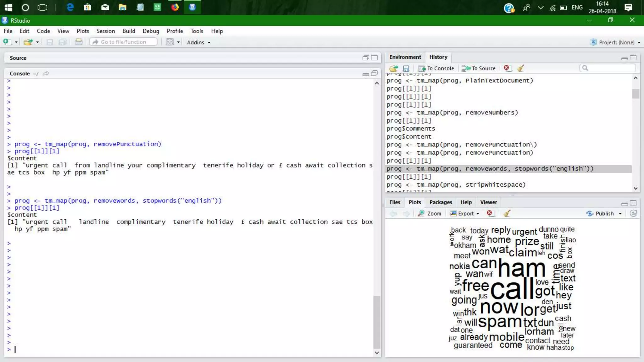Click the history search field

(610, 68)
